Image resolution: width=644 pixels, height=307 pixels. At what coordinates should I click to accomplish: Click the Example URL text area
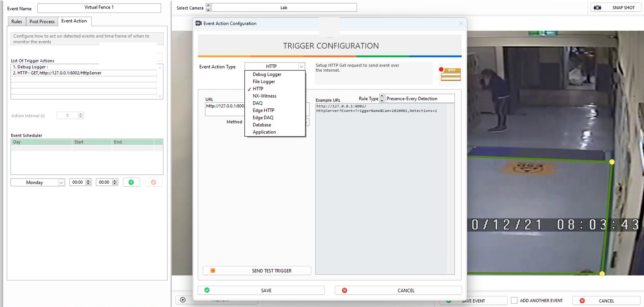click(382, 189)
